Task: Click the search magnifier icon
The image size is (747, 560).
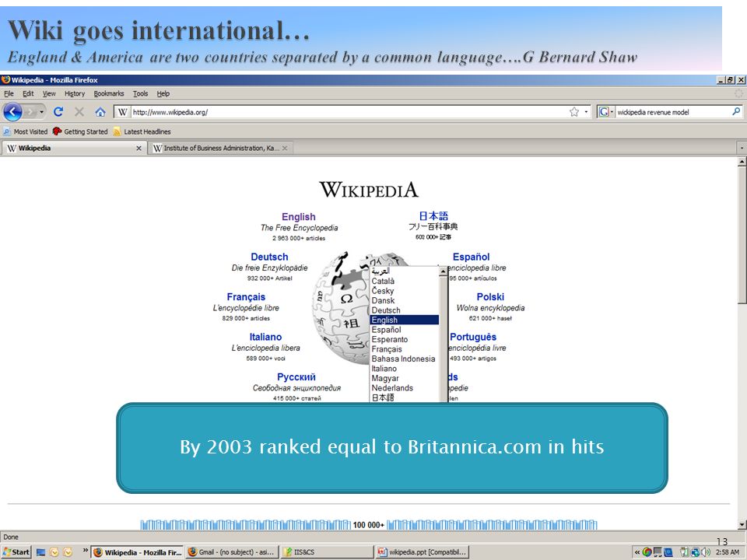Action: click(x=736, y=111)
